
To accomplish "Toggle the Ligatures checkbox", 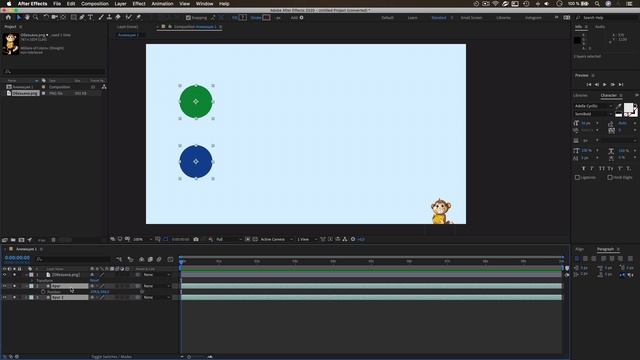I will (x=577, y=178).
